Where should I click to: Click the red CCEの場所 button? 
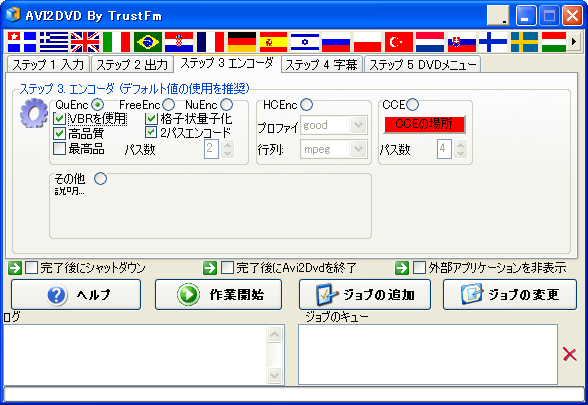[424, 124]
